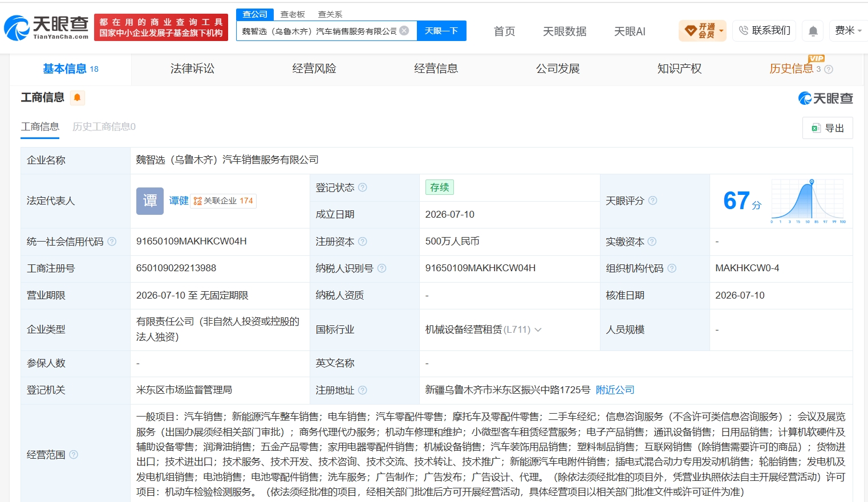The image size is (868, 502).
Task: Open the 经营风险 tab
Action: click(x=314, y=69)
